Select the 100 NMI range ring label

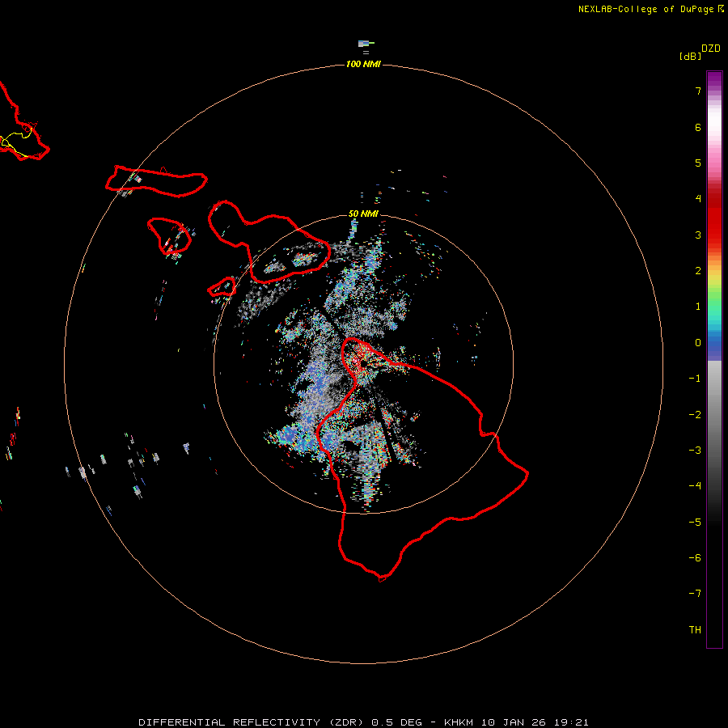coord(363,64)
